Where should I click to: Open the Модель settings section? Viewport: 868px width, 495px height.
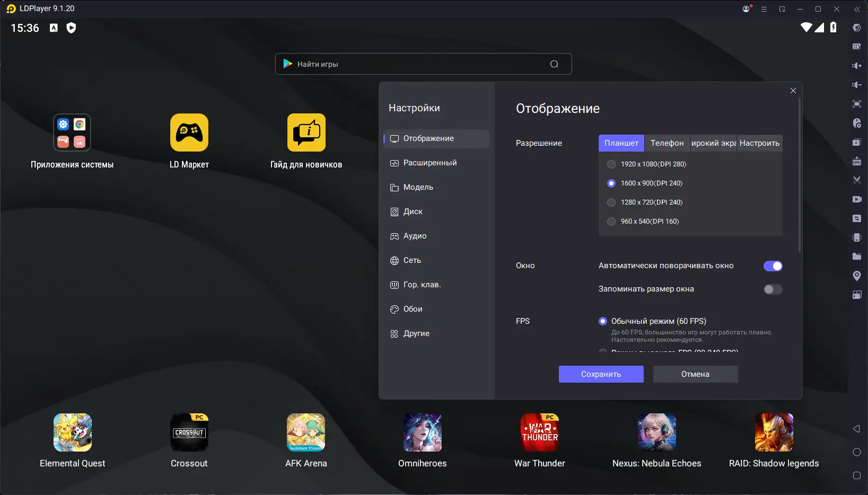(x=436, y=188)
